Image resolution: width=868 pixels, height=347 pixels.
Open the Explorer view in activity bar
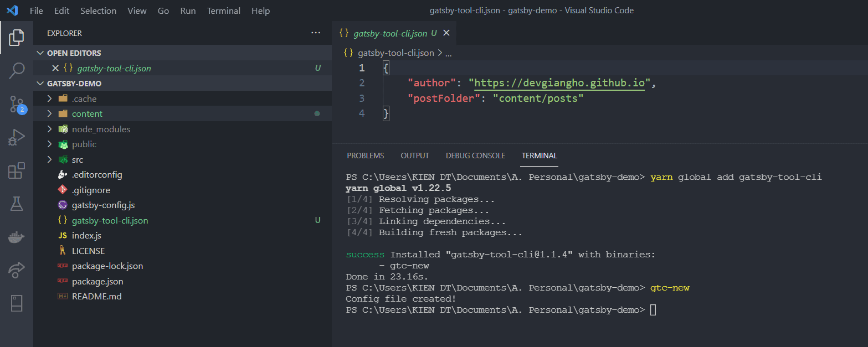pyautogui.click(x=17, y=37)
